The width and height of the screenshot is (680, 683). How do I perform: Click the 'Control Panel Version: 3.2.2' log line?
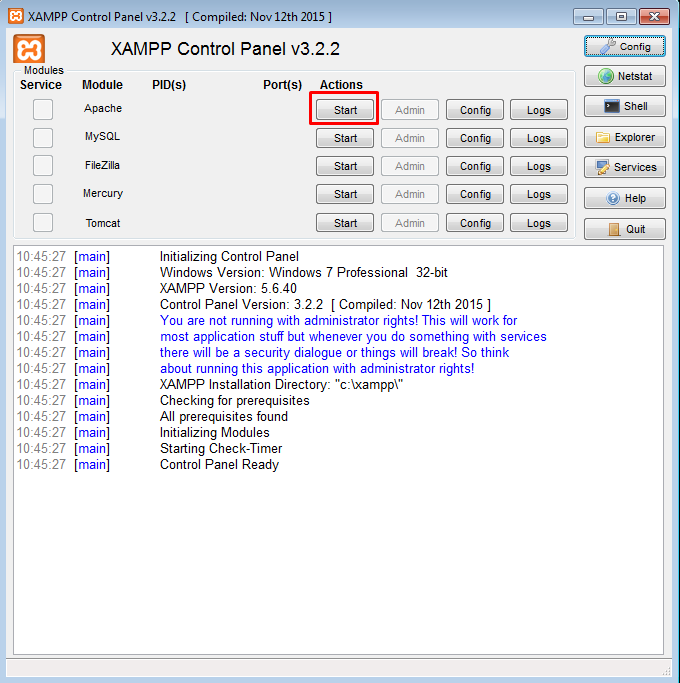tap(325, 304)
